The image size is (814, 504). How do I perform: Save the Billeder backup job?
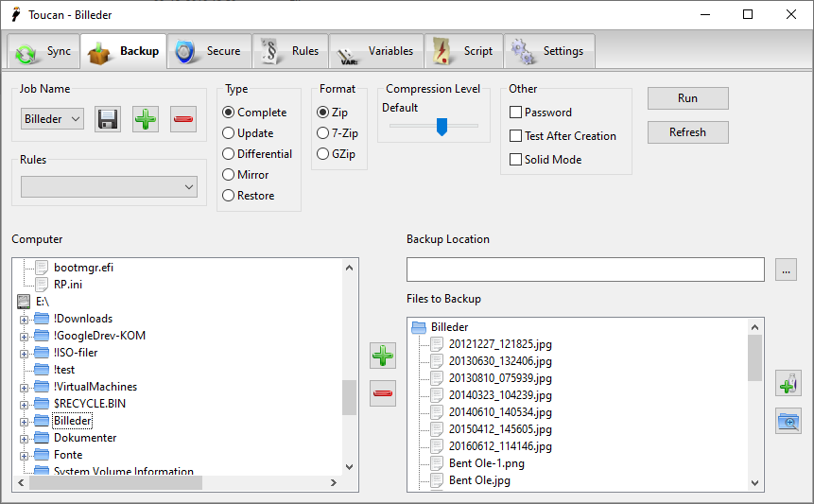[108, 119]
